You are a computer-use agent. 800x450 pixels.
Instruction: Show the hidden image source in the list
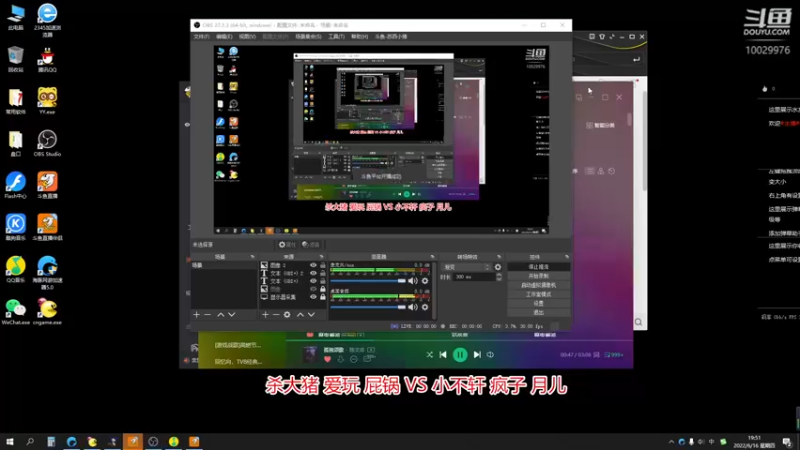[x=313, y=289]
